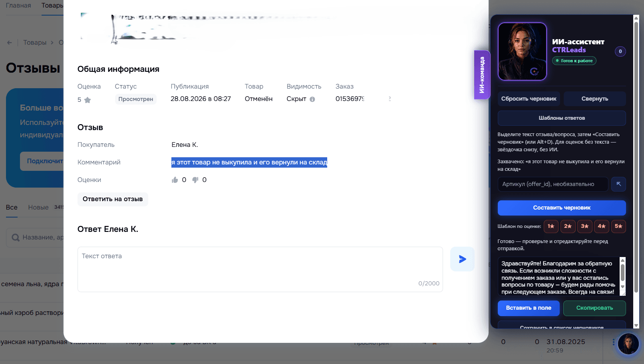Click the publication date 28.08.2026 в 08:27
644x364 pixels.
click(201, 99)
